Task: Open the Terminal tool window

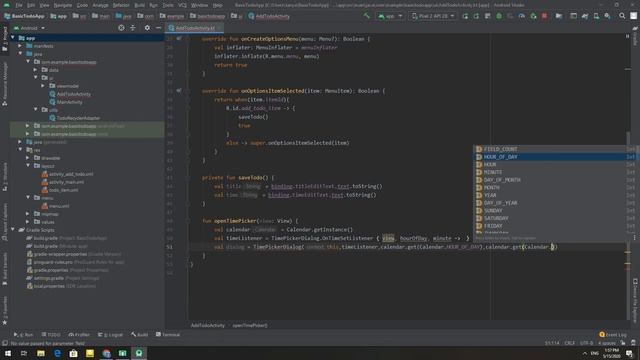Action: point(168,335)
